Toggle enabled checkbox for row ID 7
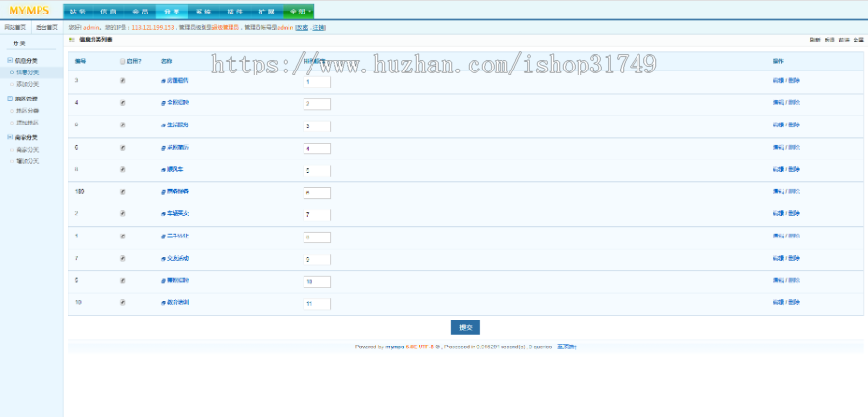The height and width of the screenshot is (417, 868). (x=122, y=258)
